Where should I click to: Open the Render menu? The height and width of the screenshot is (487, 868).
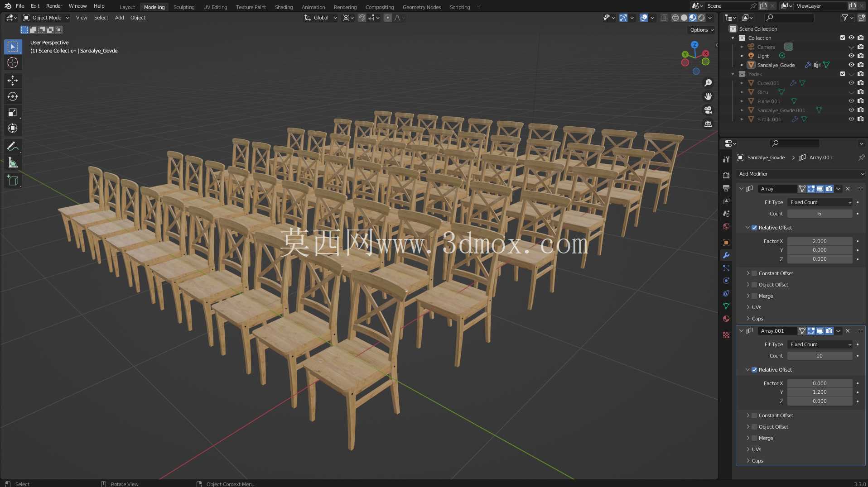54,6
